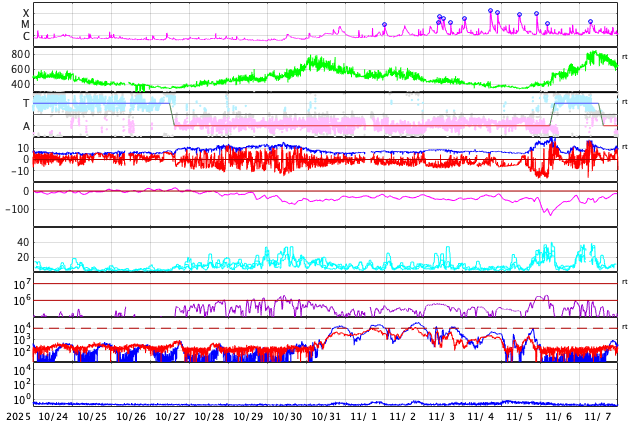Viewport: 634px width, 424px height.
Task: Click the 11/7 date label
Action: [x=598, y=416]
